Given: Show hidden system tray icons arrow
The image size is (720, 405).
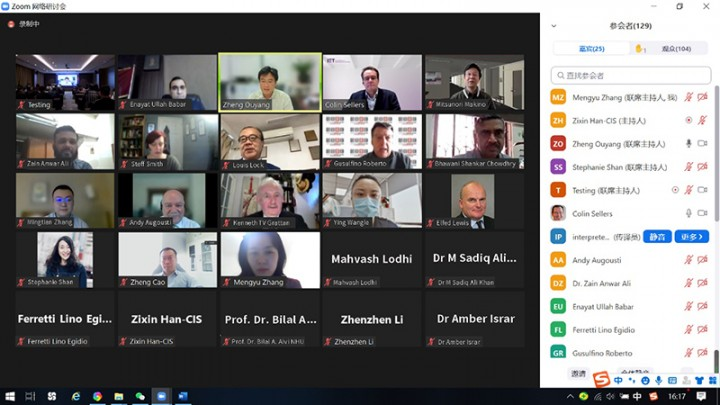Looking at the screenshot, I should 570,396.
